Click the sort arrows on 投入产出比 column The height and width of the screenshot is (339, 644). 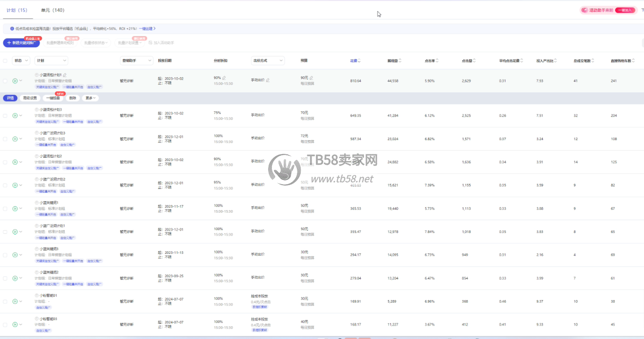pos(556,61)
